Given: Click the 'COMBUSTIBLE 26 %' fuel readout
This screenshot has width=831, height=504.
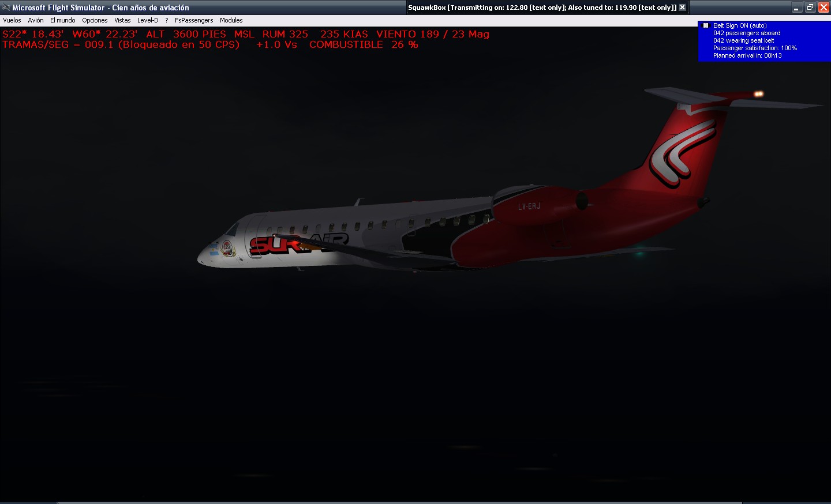Looking at the screenshot, I should point(364,44).
